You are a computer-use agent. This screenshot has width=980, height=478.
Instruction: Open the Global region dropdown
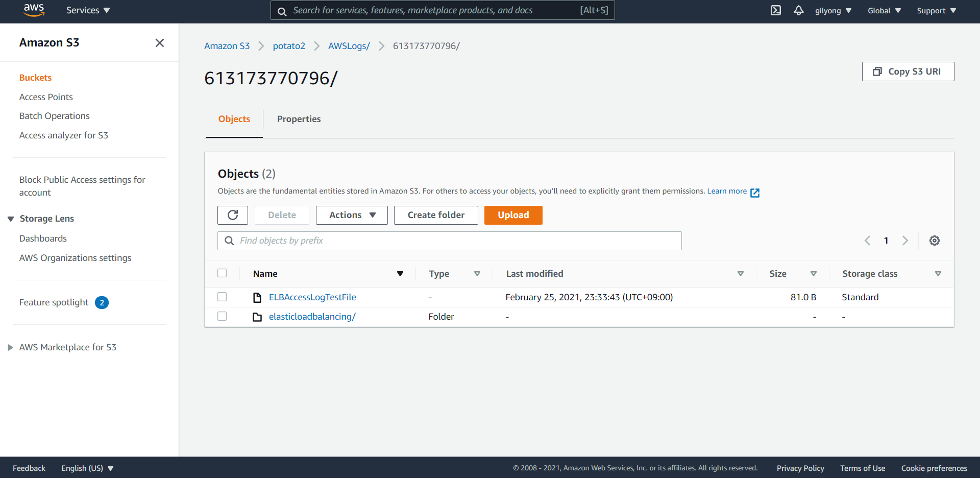[x=885, y=11]
